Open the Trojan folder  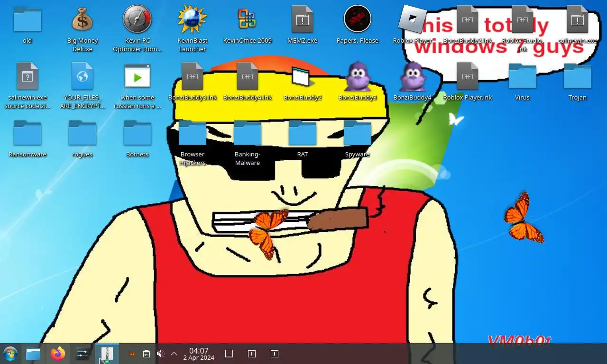point(578,76)
